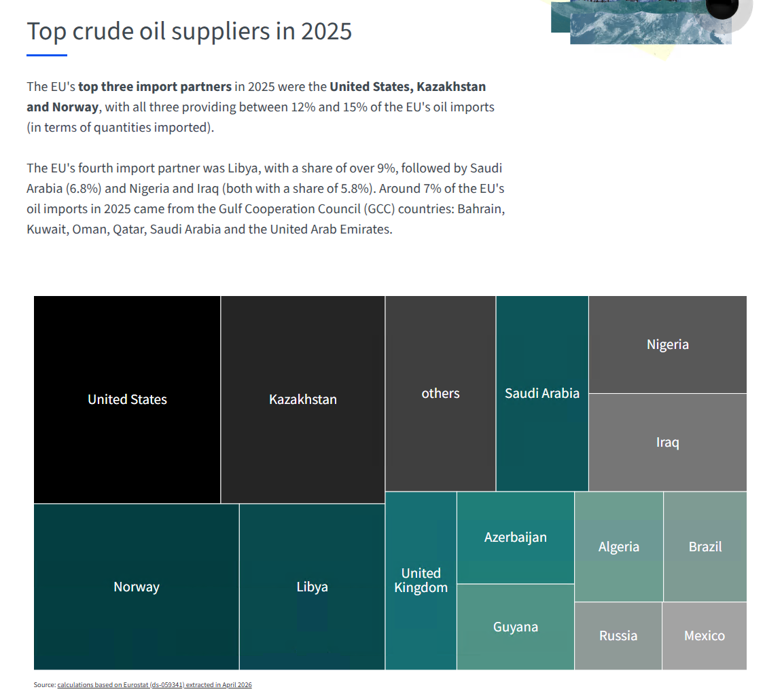This screenshot has height=700, width=782.
Task: Click the Azerbaijan treemap tile
Action: [x=516, y=538]
